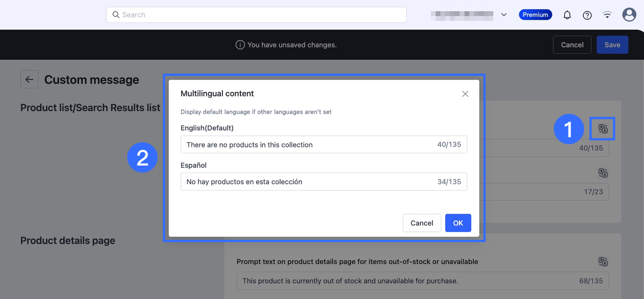Open the help question mark icon

587,15
